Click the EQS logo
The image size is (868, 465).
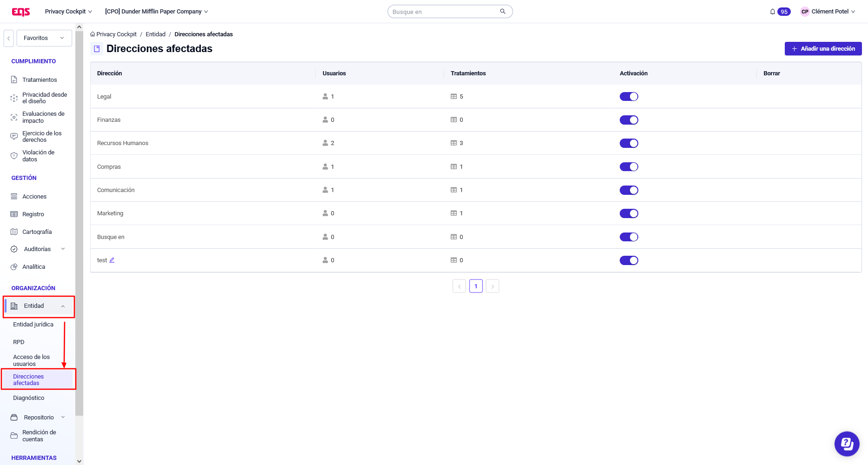pyautogui.click(x=21, y=12)
